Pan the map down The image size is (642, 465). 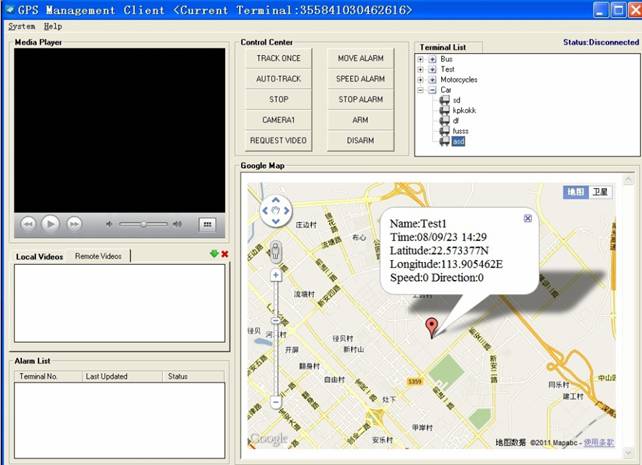point(276,221)
